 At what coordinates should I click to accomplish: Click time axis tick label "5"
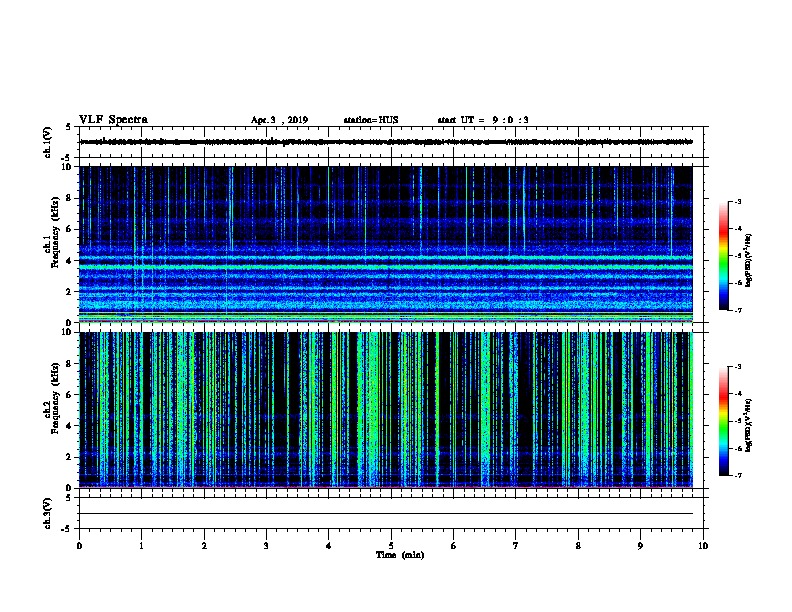coord(391,546)
